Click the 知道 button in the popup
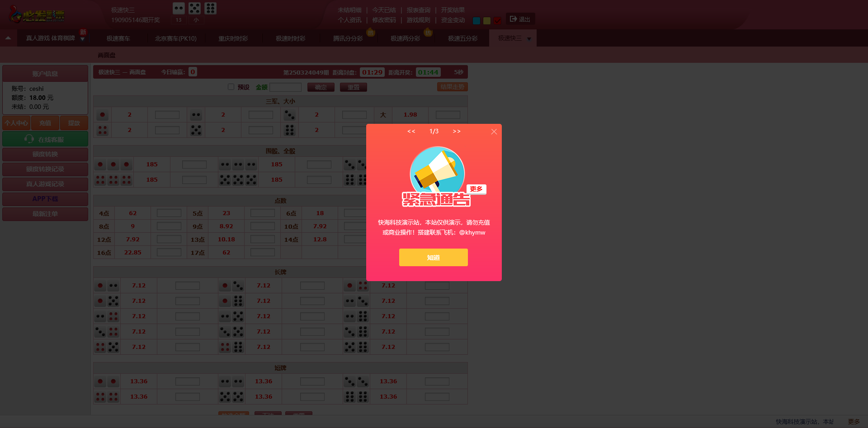Image resolution: width=868 pixels, height=428 pixels. click(433, 257)
